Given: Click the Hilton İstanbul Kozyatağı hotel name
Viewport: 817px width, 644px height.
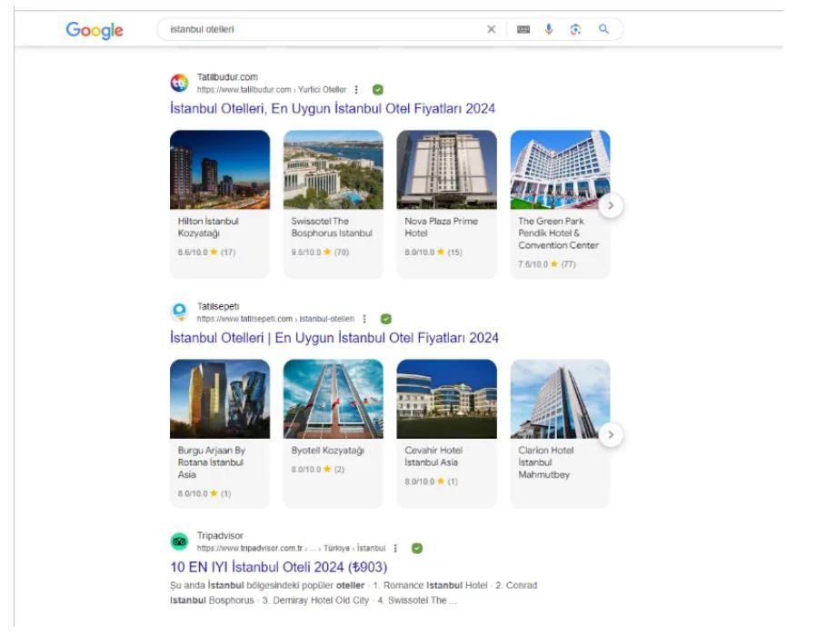Looking at the screenshot, I should point(208,227).
